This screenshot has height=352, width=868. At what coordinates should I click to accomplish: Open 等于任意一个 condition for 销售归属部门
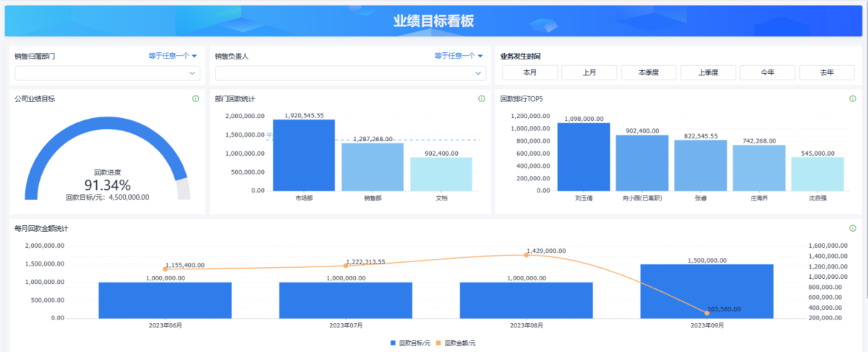tap(173, 56)
